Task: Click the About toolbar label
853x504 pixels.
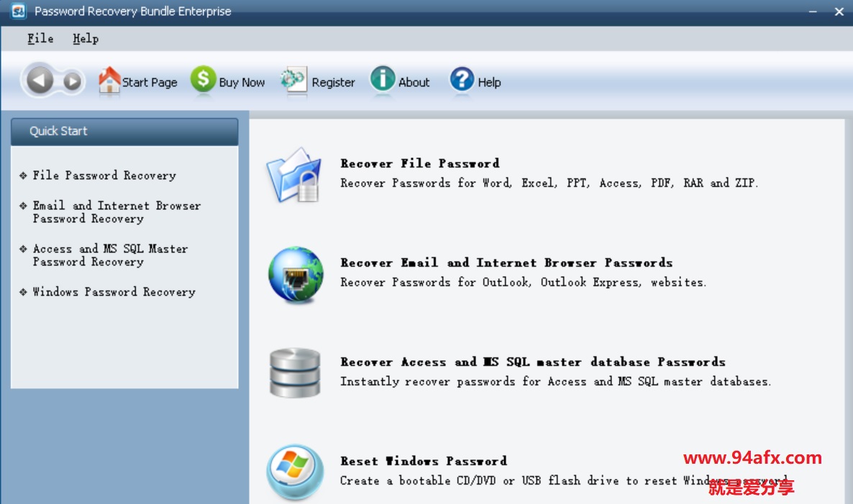Action: pyautogui.click(x=414, y=82)
